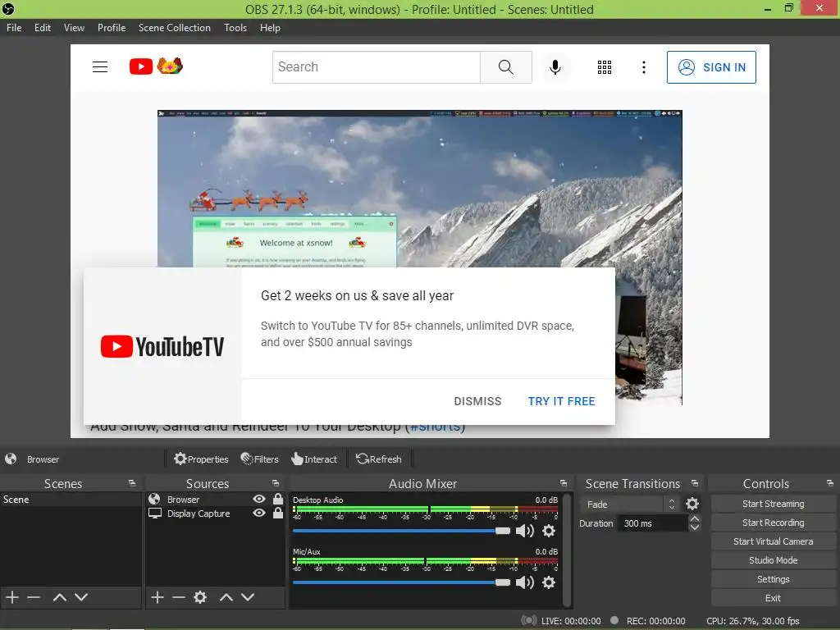This screenshot has height=630, width=840.
Task: Click the Sources panel pop-out icon
Action: (x=276, y=483)
